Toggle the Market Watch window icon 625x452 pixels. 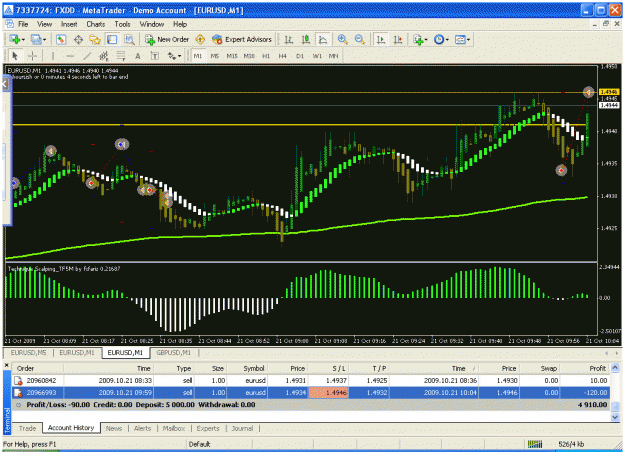61,39
